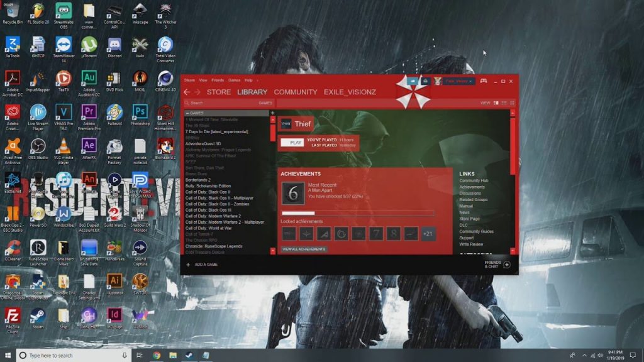
Task: Open the Windows Start menu
Action: [8, 355]
